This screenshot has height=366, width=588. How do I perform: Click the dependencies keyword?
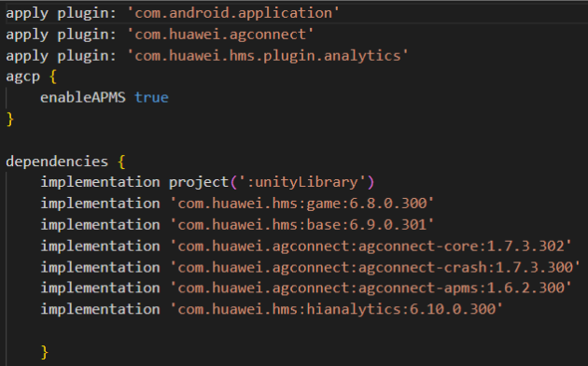point(57,162)
